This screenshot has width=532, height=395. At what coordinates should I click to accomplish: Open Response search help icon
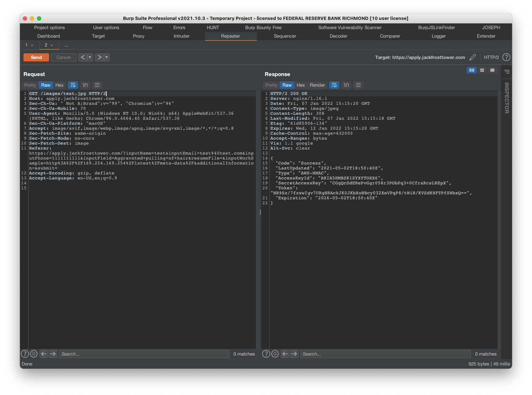point(266,354)
